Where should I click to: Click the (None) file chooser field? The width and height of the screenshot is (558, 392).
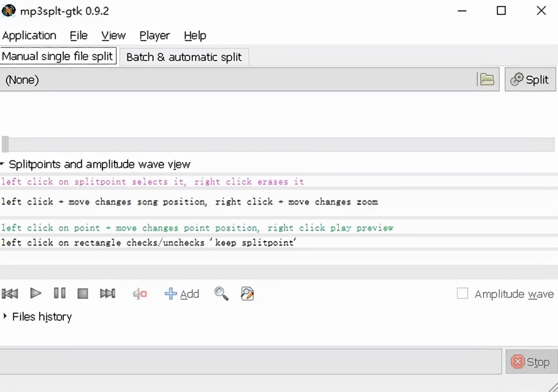(x=249, y=79)
